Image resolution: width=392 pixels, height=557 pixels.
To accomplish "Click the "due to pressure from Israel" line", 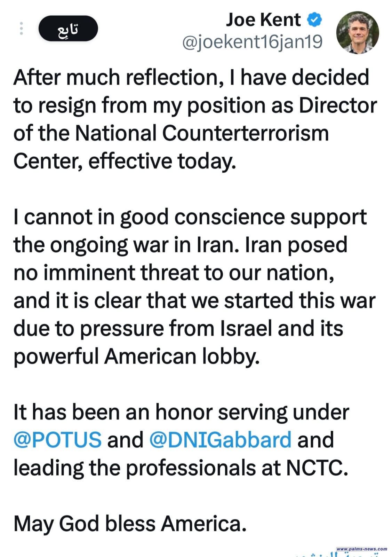I will coord(178,329).
